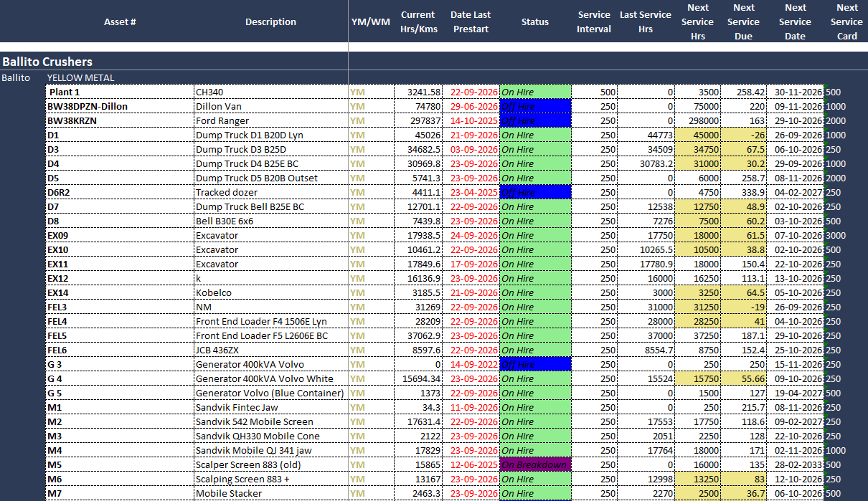Select the Dump Truck D1 B20D Lyn description
868x501 pixels.
[249, 135]
